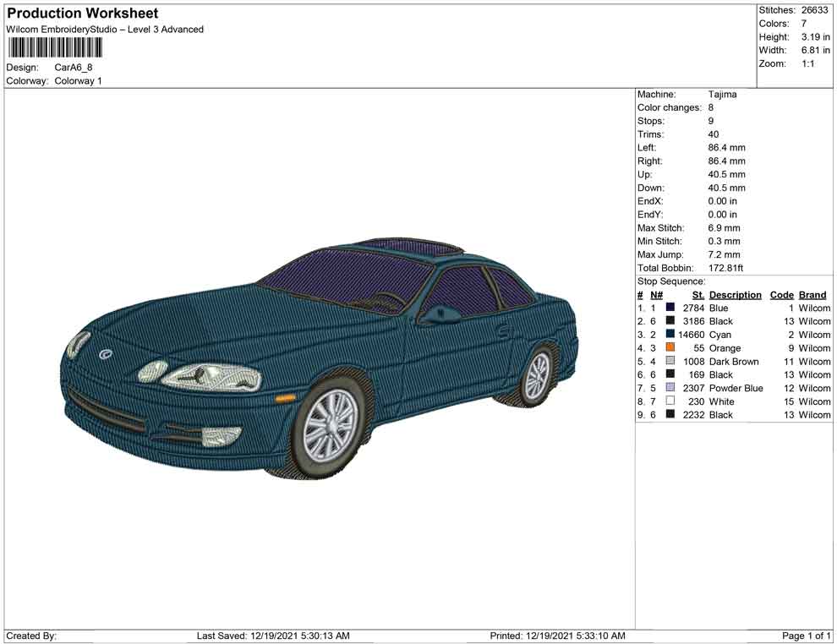The width and height of the screenshot is (837, 644).
Task: Click the Page 1 of 1 footer label
Action: tap(806, 636)
